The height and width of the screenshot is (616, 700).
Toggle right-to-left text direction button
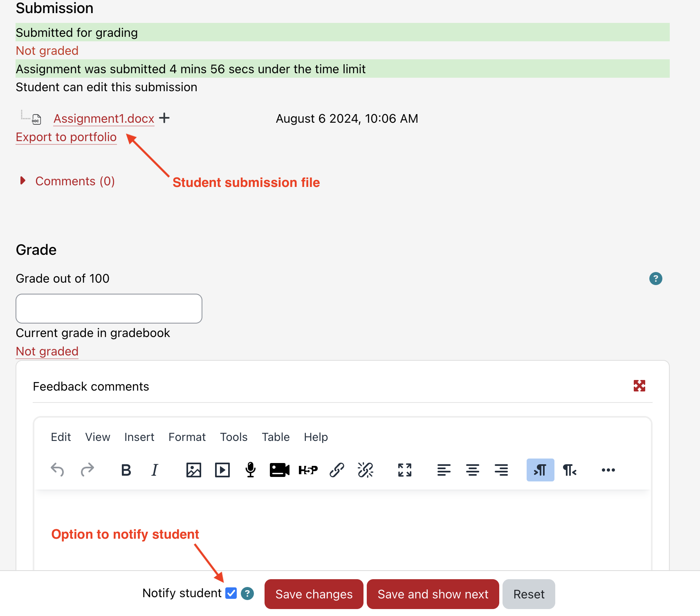coord(569,470)
